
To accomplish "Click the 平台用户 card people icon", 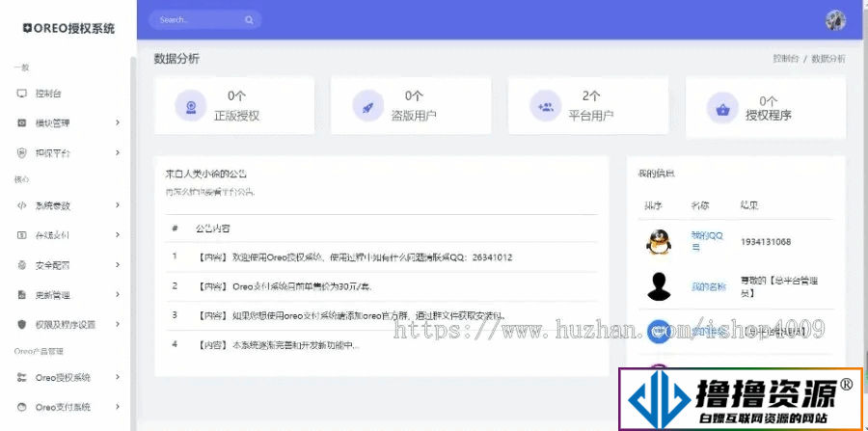I will coord(545,106).
